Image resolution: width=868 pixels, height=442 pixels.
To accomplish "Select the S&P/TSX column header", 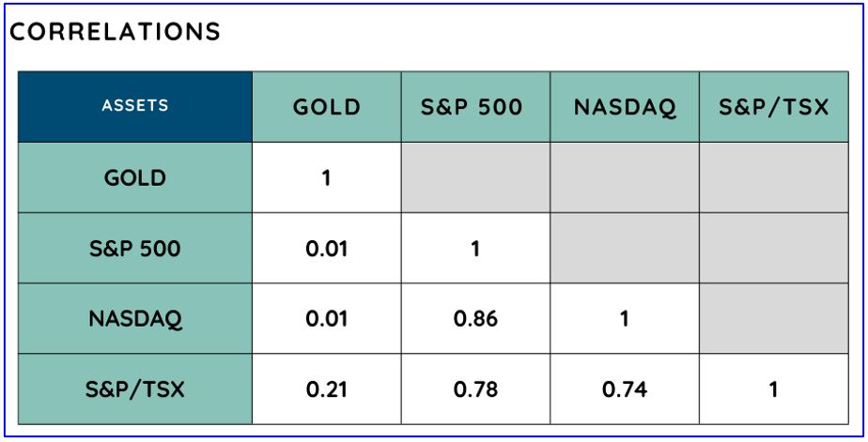I will click(773, 107).
